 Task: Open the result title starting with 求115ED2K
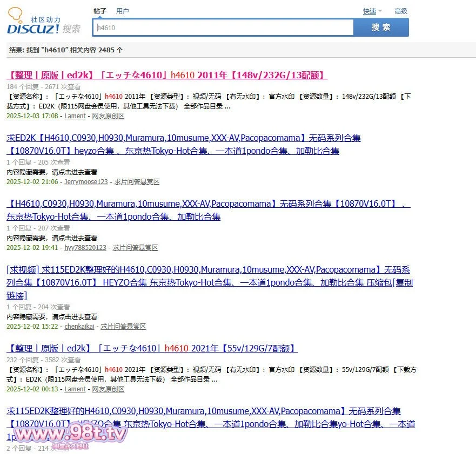tap(203, 411)
